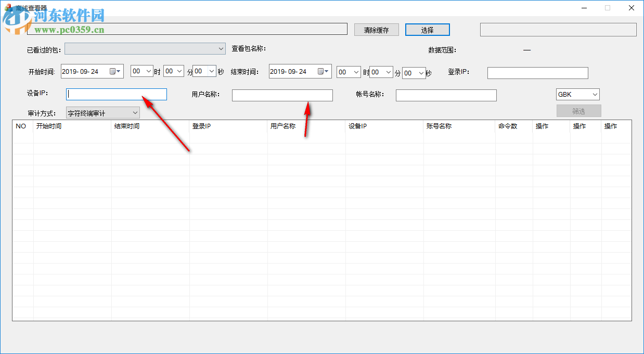Minimize the 离线查看器 window
Screen dimensions: 644x354
pos(583,8)
